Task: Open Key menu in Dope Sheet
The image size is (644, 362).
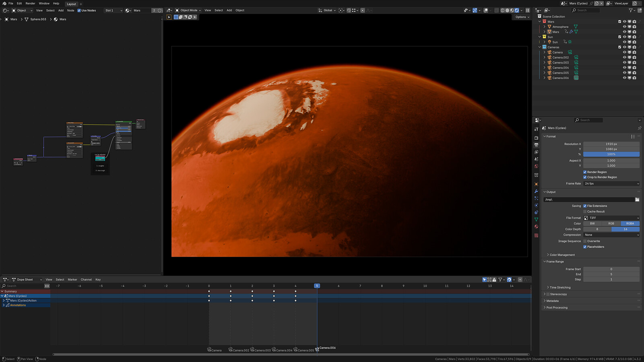Action: tap(98, 280)
